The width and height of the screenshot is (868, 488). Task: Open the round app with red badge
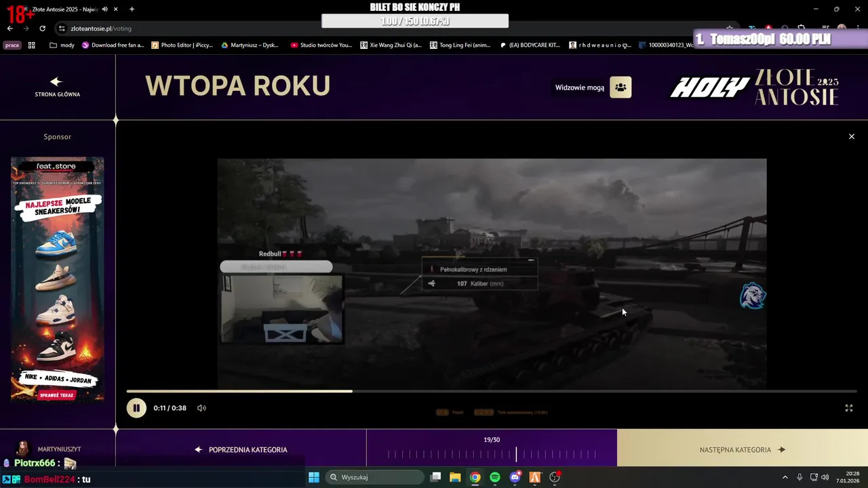click(555, 477)
